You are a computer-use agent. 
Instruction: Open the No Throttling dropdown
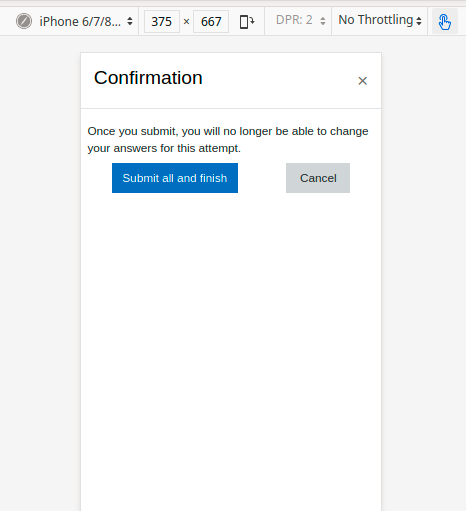(x=380, y=21)
